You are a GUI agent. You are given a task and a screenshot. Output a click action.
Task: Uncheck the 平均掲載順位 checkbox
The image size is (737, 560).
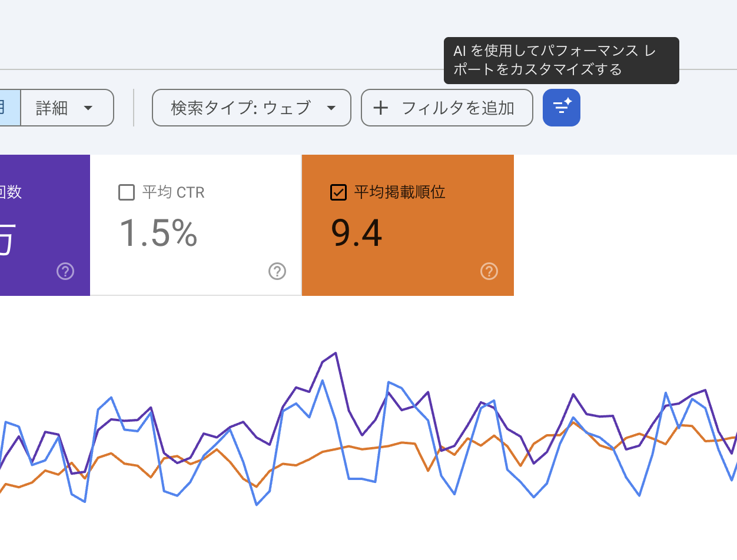pyautogui.click(x=338, y=192)
